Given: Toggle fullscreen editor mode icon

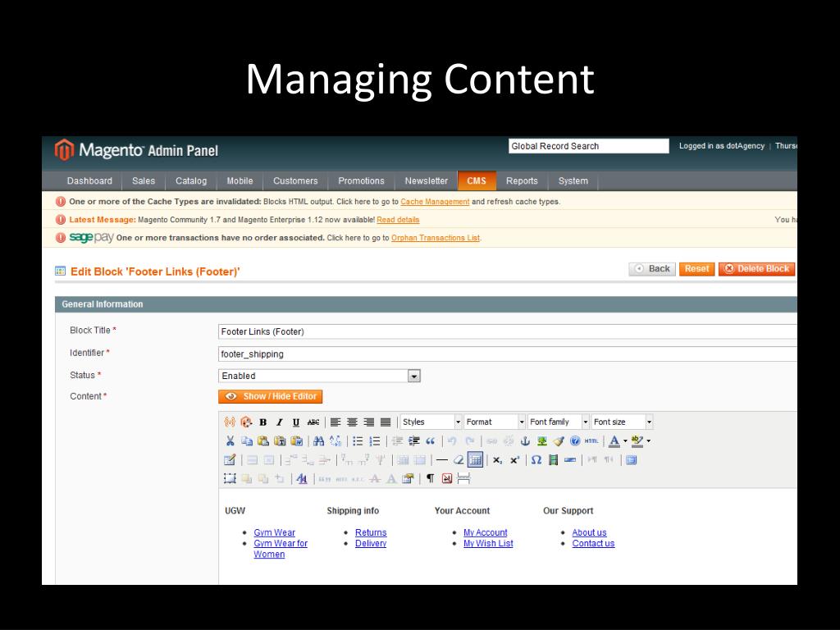Looking at the screenshot, I should click(x=632, y=459).
